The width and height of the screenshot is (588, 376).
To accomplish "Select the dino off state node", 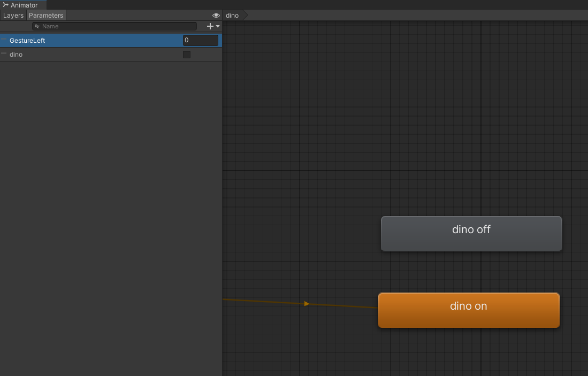I will (x=471, y=234).
